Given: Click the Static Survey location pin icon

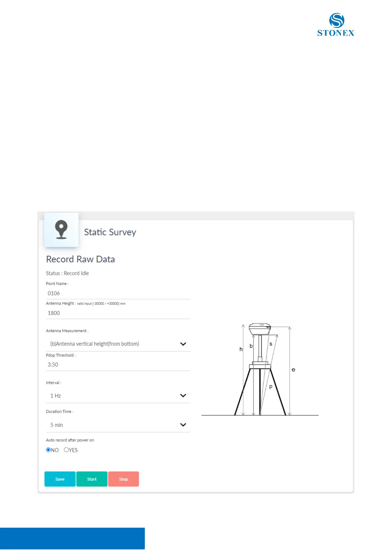Looking at the screenshot, I should point(61,229).
